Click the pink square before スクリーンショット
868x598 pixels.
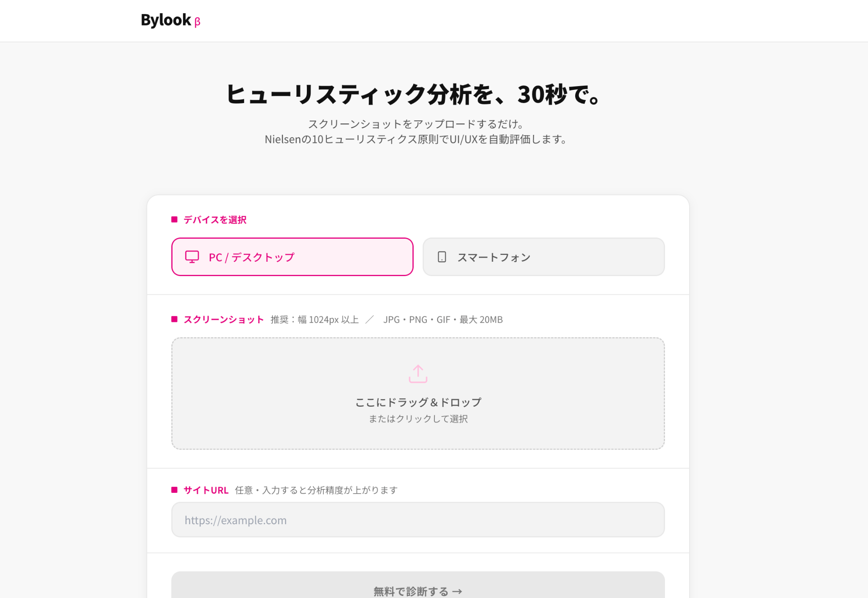(x=174, y=319)
